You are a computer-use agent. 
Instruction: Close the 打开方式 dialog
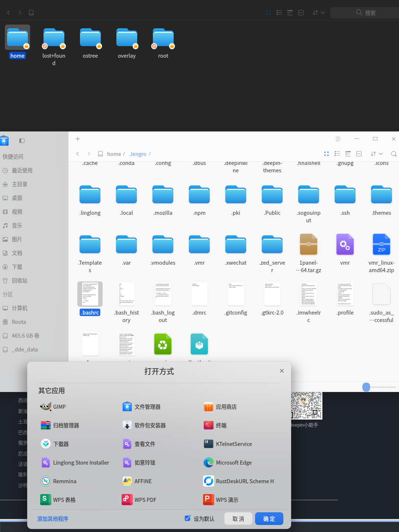[x=282, y=371]
